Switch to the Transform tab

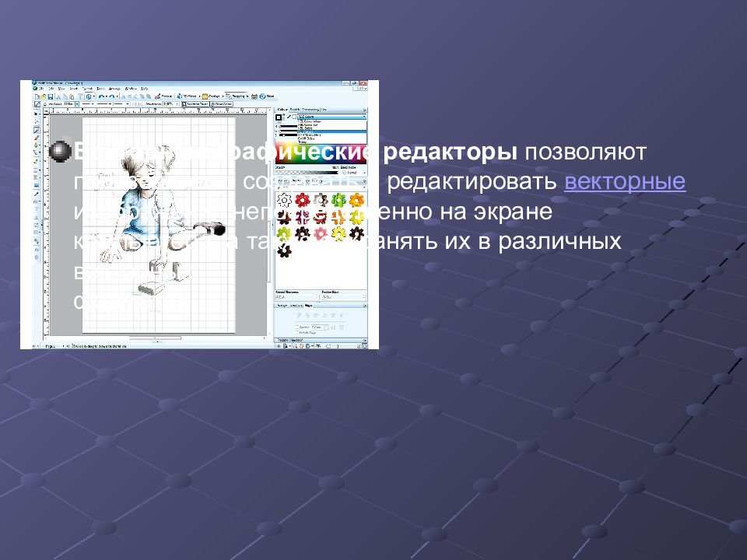tap(296, 306)
